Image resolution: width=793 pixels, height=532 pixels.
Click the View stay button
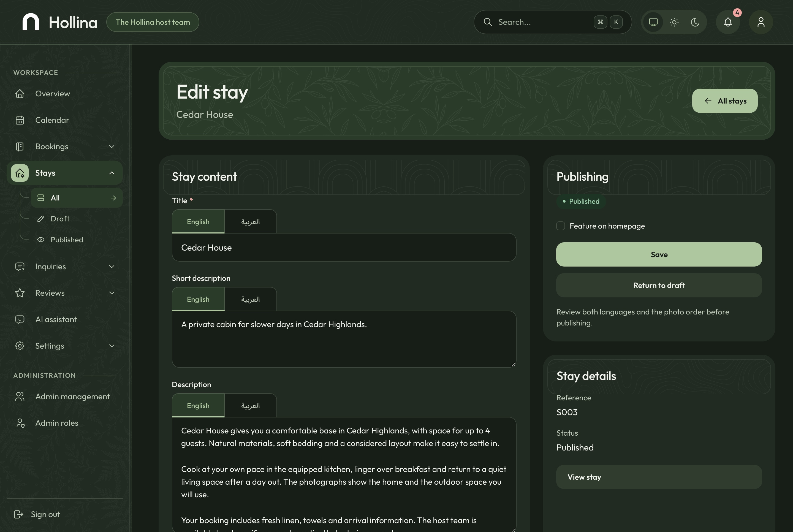click(659, 477)
